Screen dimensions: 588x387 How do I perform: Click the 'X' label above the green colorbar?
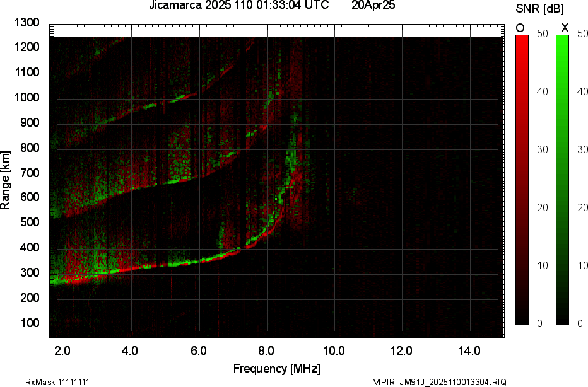click(x=565, y=28)
